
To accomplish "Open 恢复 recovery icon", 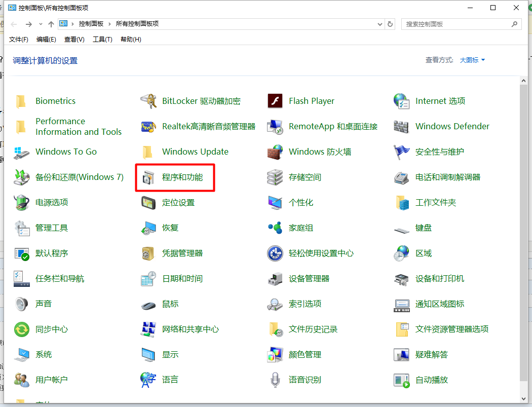I will pos(148,228).
